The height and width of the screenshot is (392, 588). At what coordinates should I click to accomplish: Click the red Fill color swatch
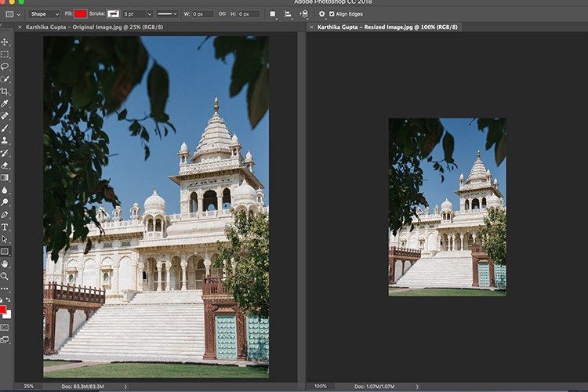(81, 14)
